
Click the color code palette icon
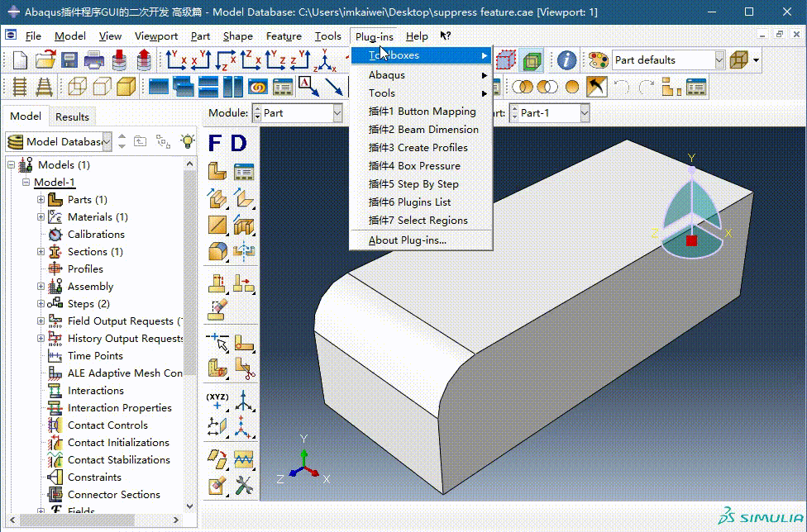(599, 60)
